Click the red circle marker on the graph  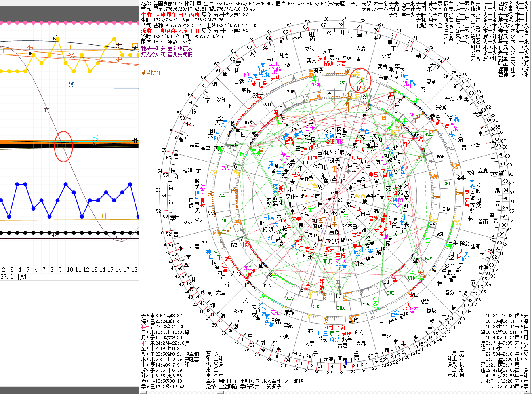(x=63, y=146)
